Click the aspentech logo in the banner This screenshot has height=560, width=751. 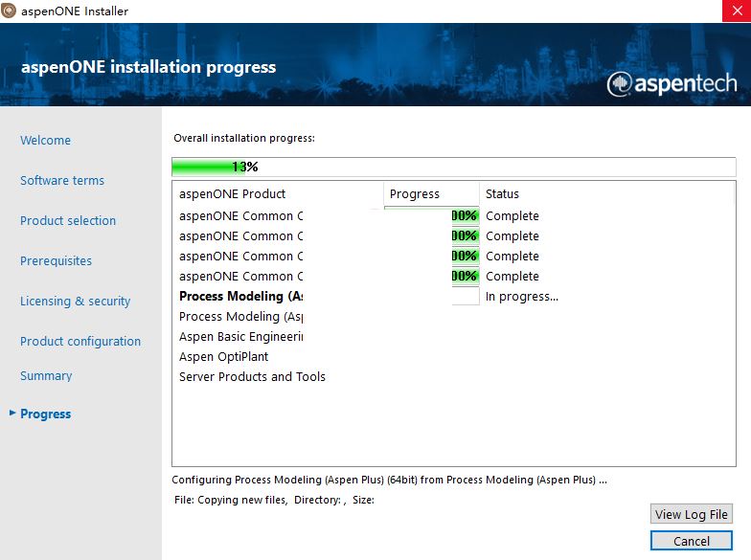(x=671, y=84)
